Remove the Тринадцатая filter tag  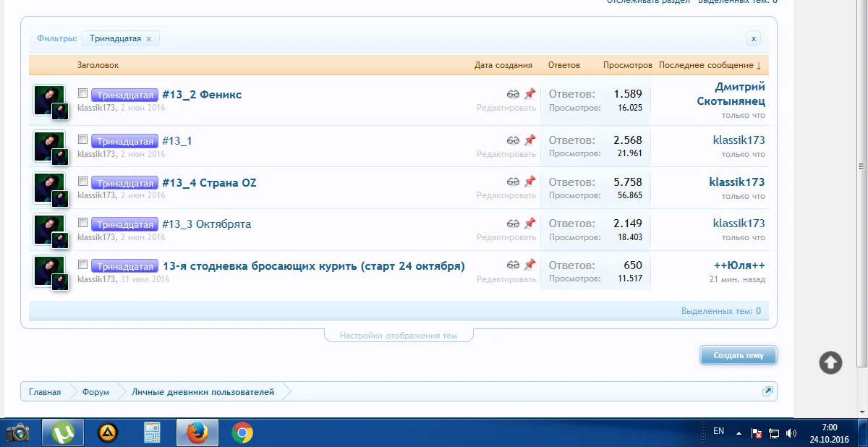coord(149,38)
